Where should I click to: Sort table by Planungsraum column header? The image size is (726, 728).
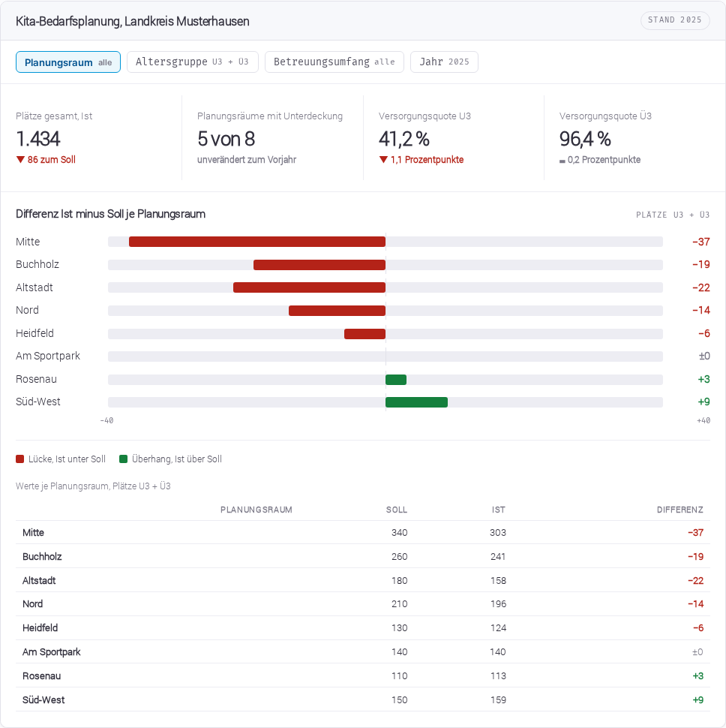pos(256,510)
